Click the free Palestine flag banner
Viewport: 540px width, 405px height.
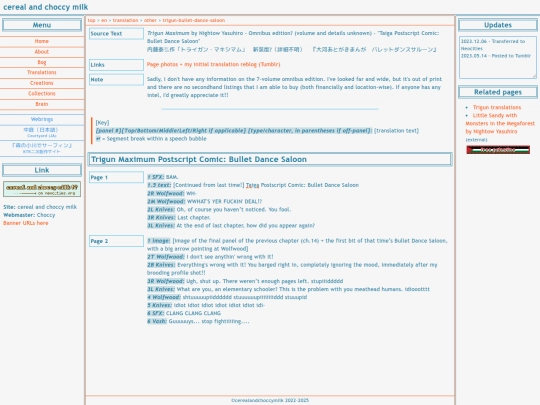click(x=498, y=150)
